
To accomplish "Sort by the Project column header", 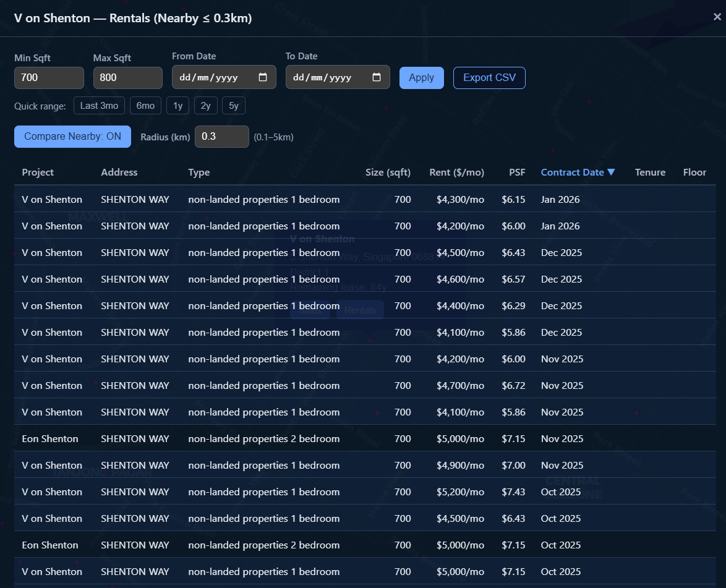I will pyautogui.click(x=38, y=173).
